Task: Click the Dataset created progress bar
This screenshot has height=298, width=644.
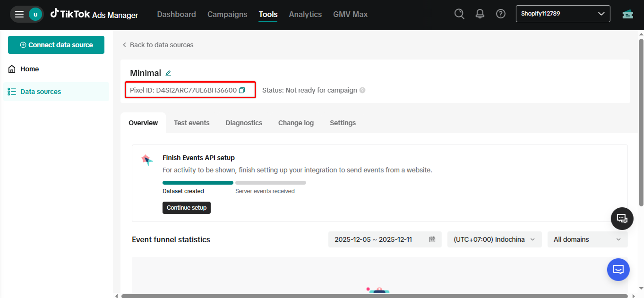Action: pos(198,183)
